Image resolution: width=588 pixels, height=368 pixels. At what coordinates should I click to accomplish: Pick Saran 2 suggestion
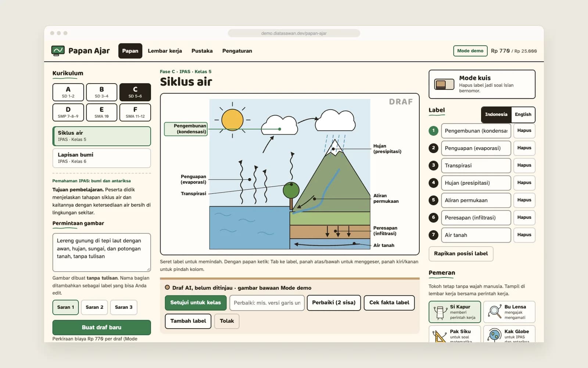tap(94, 307)
